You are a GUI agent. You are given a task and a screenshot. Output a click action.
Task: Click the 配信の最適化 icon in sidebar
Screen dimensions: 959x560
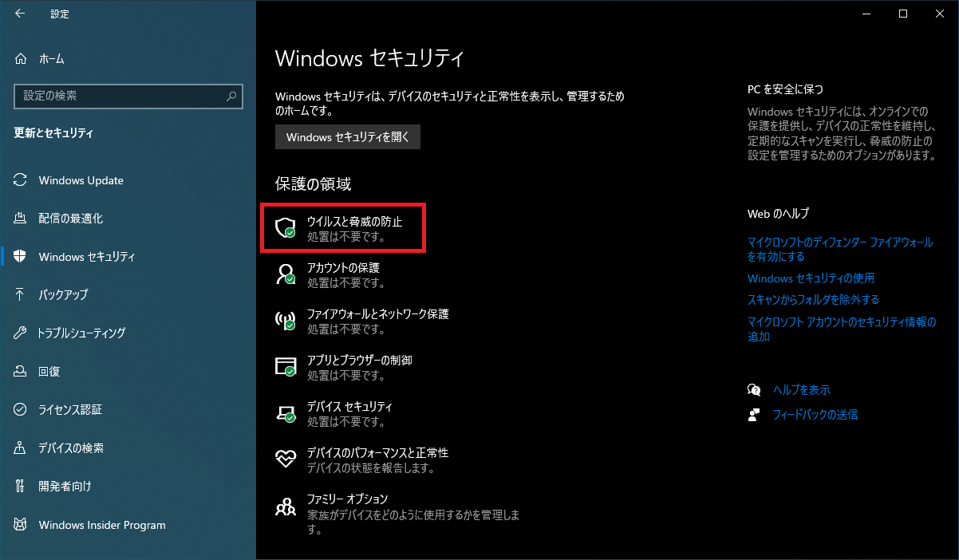(22, 219)
